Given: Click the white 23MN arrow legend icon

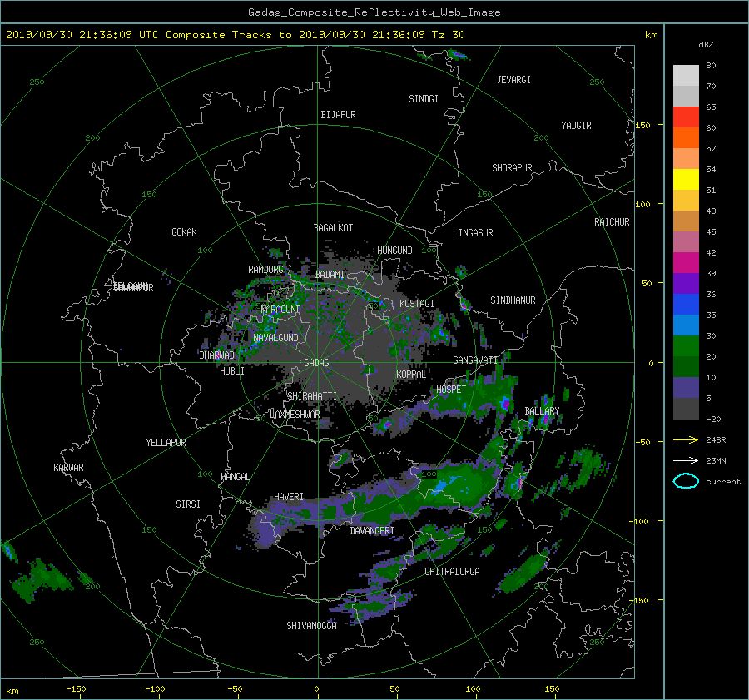Looking at the screenshot, I should coord(686,460).
